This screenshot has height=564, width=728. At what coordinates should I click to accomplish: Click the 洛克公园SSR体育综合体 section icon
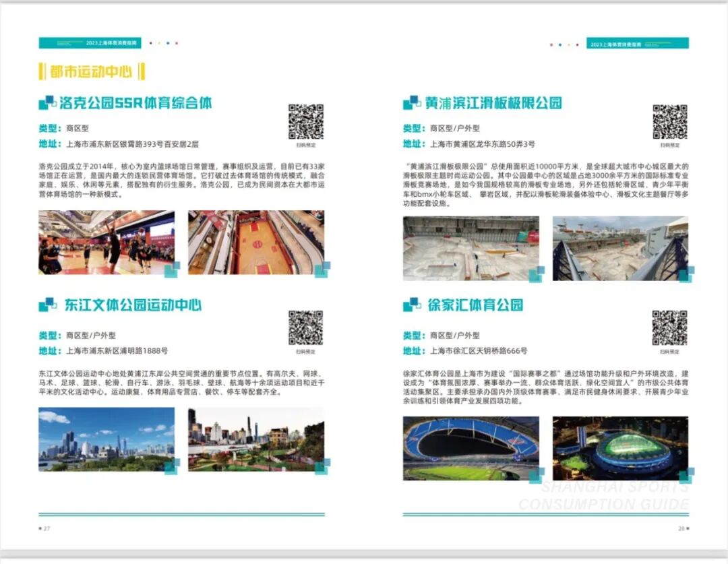pos(47,103)
